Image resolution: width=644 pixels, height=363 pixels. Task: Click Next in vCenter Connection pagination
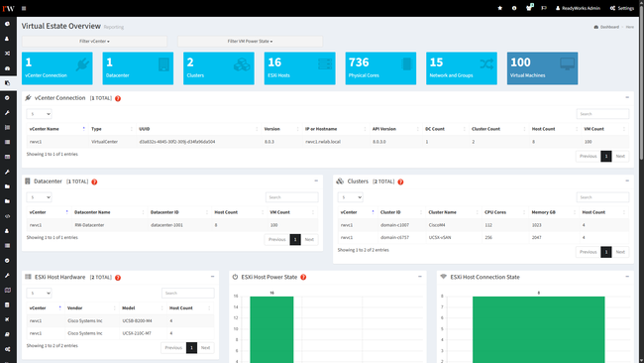tap(620, 157)
